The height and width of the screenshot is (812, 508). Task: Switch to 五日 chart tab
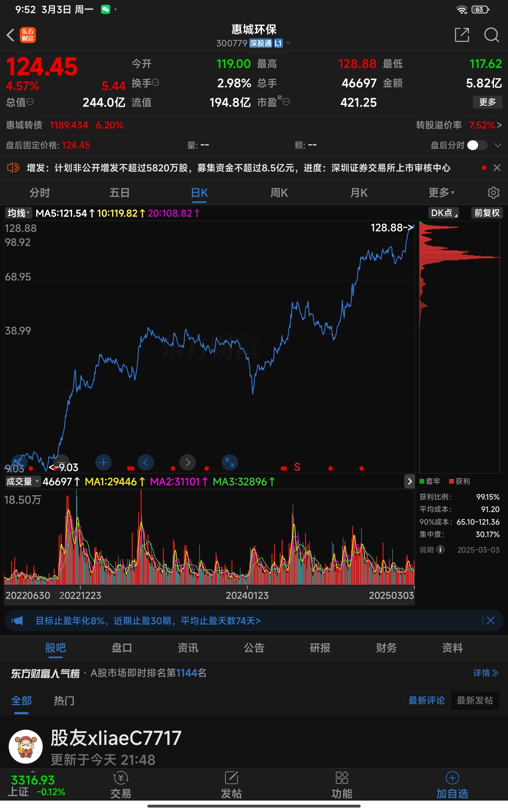120,193
